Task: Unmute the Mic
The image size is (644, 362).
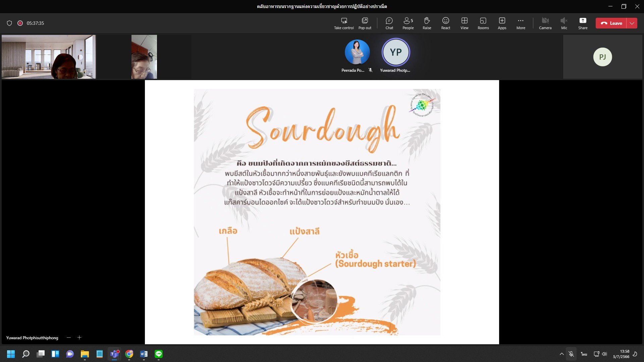Action: [564, 23]
